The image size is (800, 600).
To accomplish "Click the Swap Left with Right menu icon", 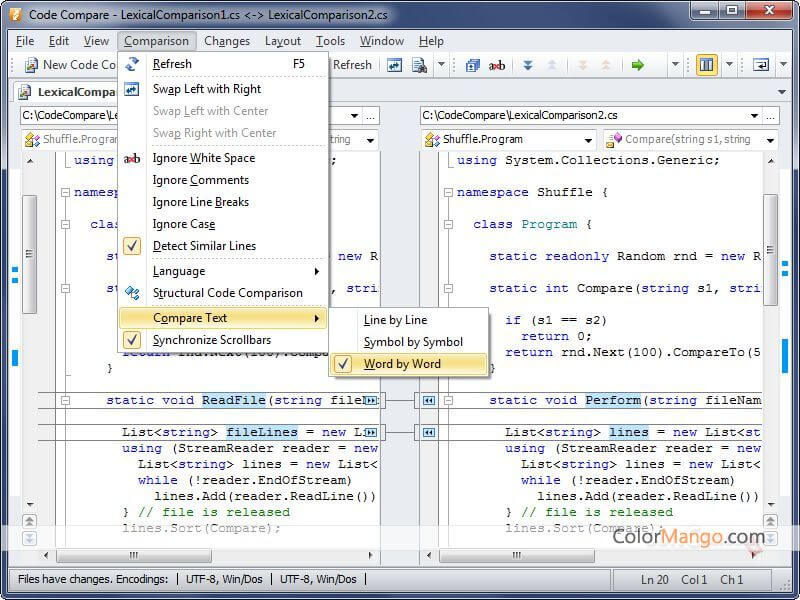I will click(x=132, y=89).
